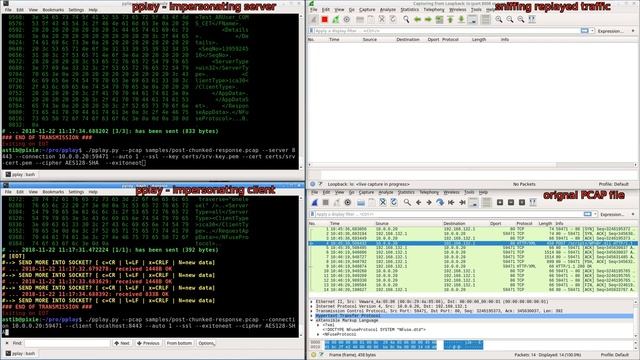Close the find bar in the client terminal
The width and height of the screenshot is (640, 360).
(x=7, y=343)
